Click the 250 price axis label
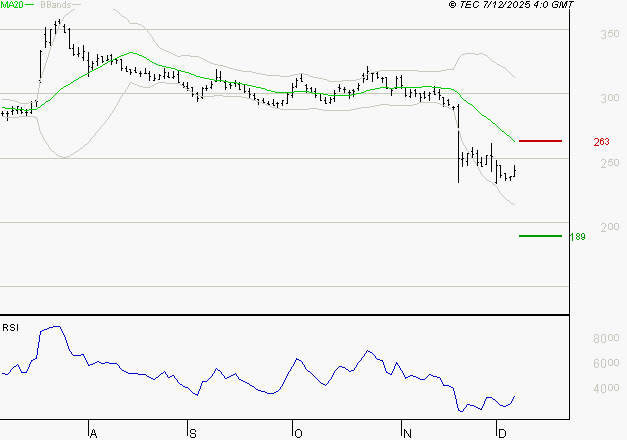 coord(610,163)
